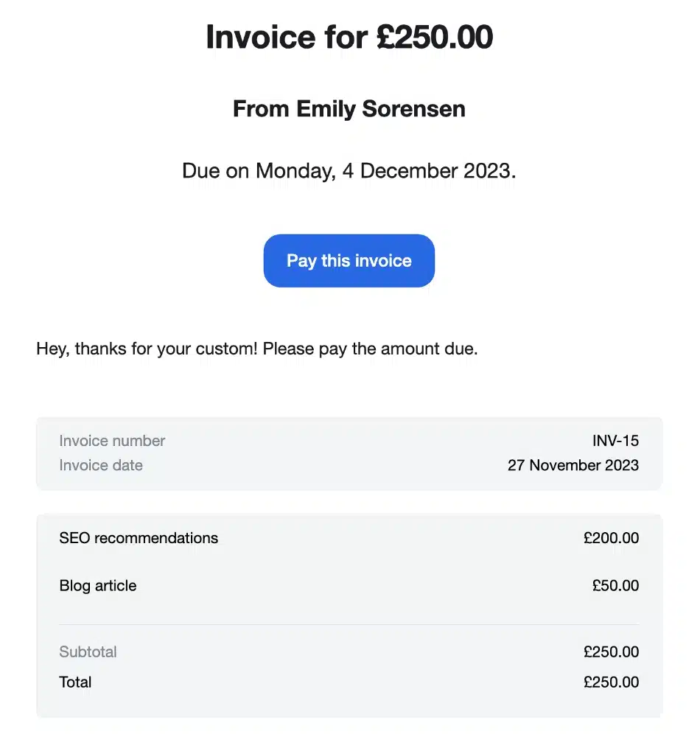Select the invoice title for £250.00
700x737 pixels.
349,37
